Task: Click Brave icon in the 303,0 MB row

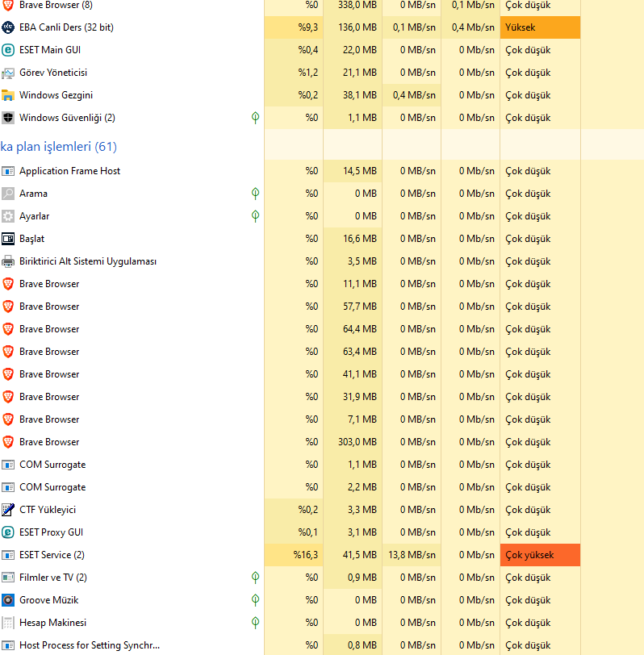Action: [8, 442]
